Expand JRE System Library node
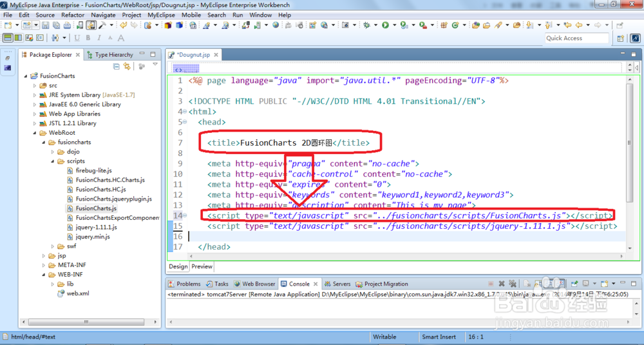 click(35, 95)
